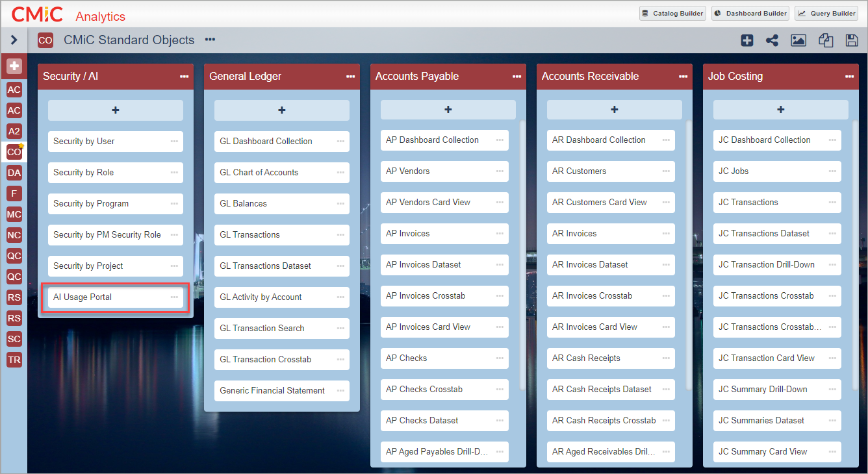Add a card to General Ledger column
This screenshot has width=868, height=474.
(282, 110)
